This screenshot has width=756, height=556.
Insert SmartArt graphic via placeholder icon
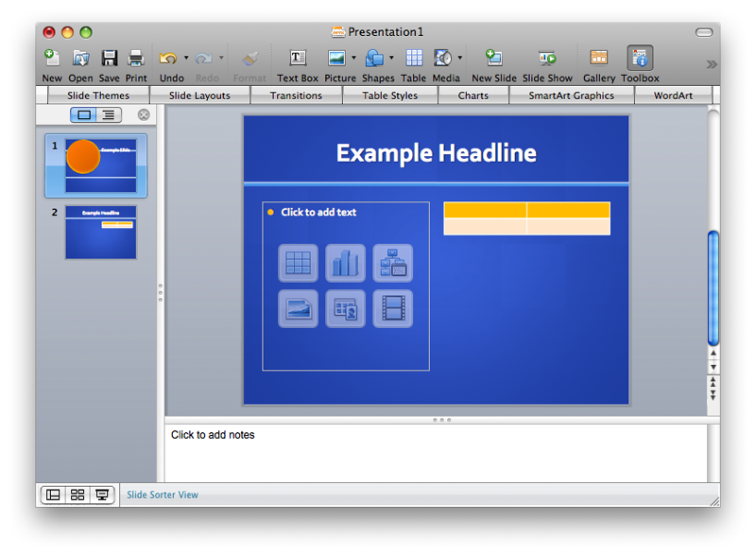(x=393, y=263)
